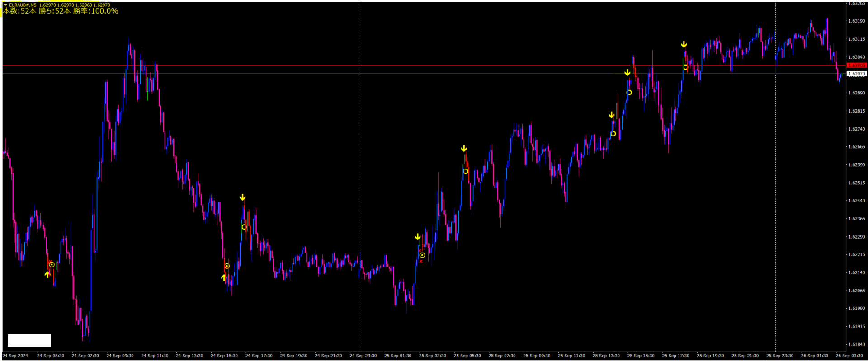Click the 1.62365 price axis label
This screenshot has height=361, width=868.
point(857,219)
